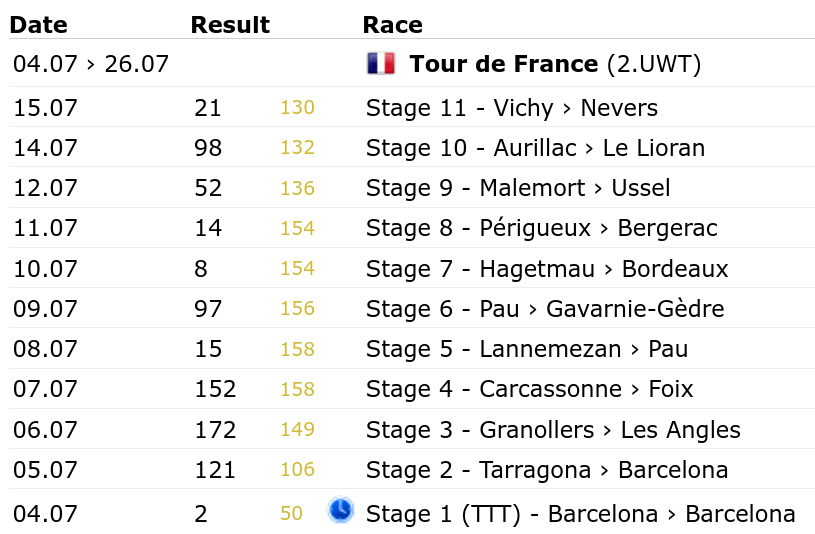
Task: Click the French flag icon
Action: (x=381, y=64)
